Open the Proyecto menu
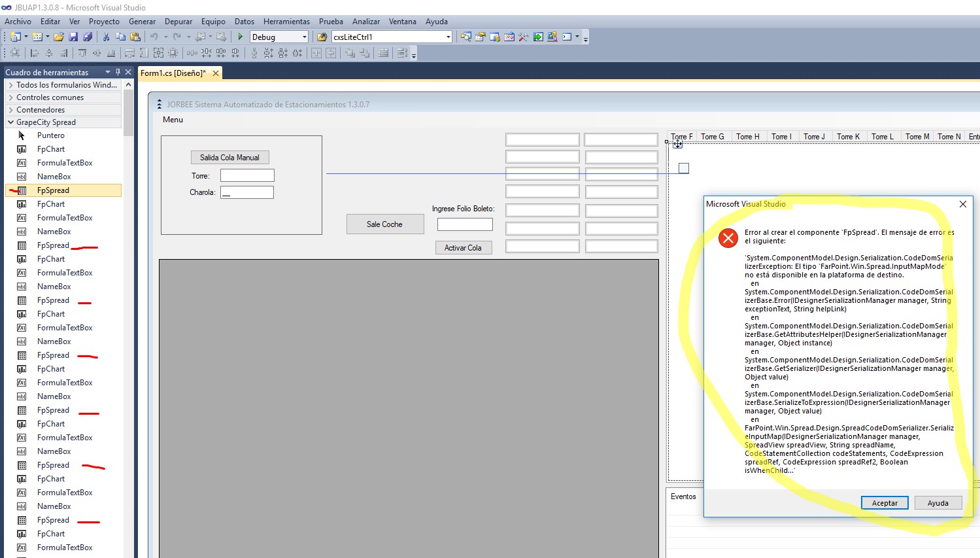The width and height of the screenshot is (980, 558). 104,22
